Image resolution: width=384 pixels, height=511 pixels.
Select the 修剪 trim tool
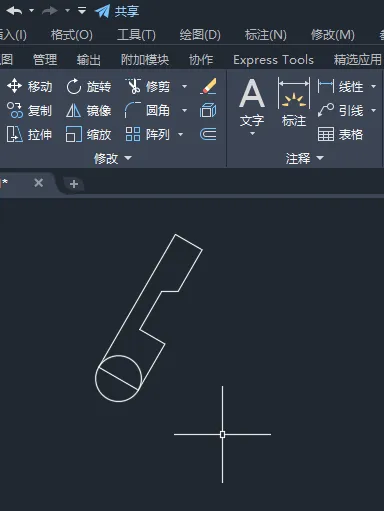(x=148, y=87)
